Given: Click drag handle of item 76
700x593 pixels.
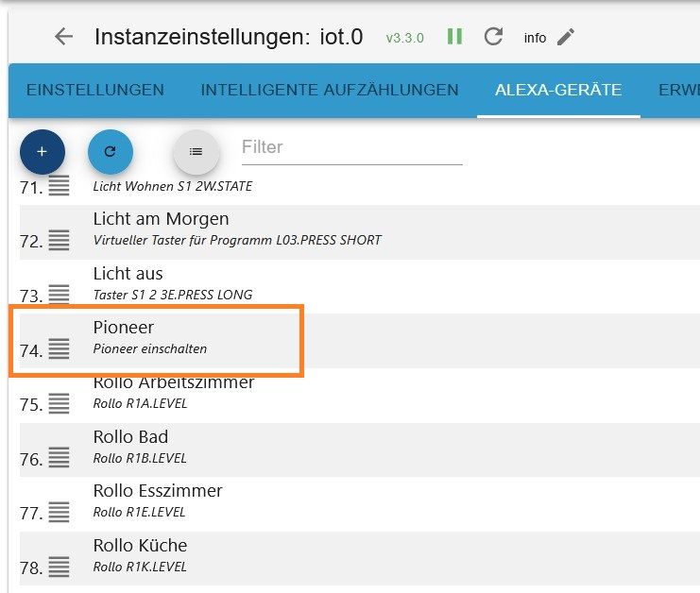Looking at the screenshot, I should [x=59, y=458].
